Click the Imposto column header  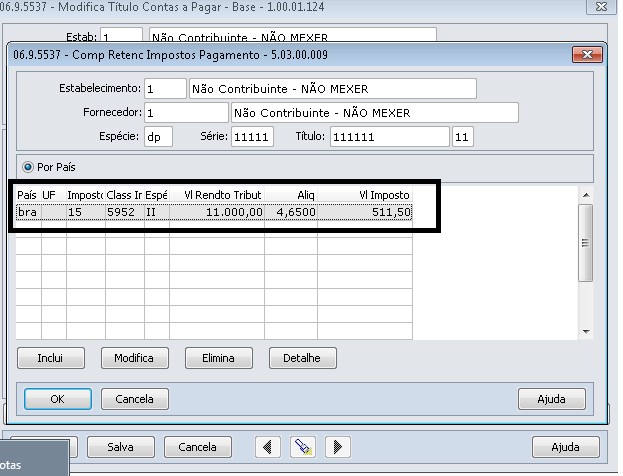[85, 195]
